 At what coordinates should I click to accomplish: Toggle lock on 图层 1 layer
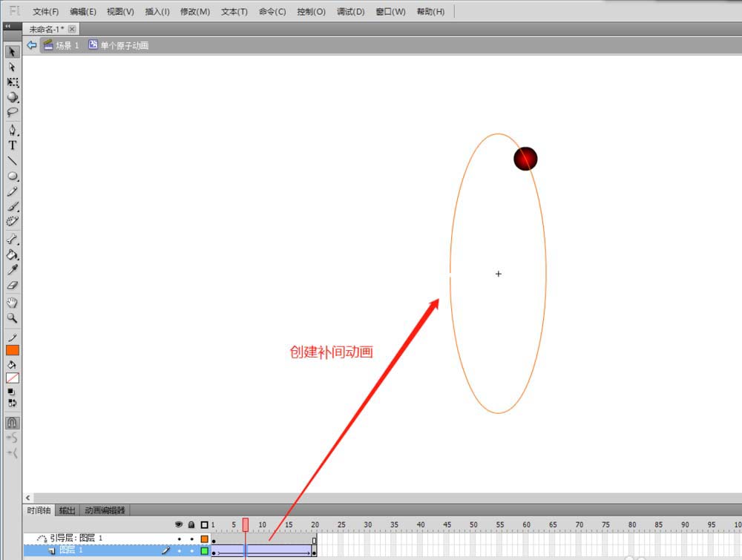(x=191, y=551)
